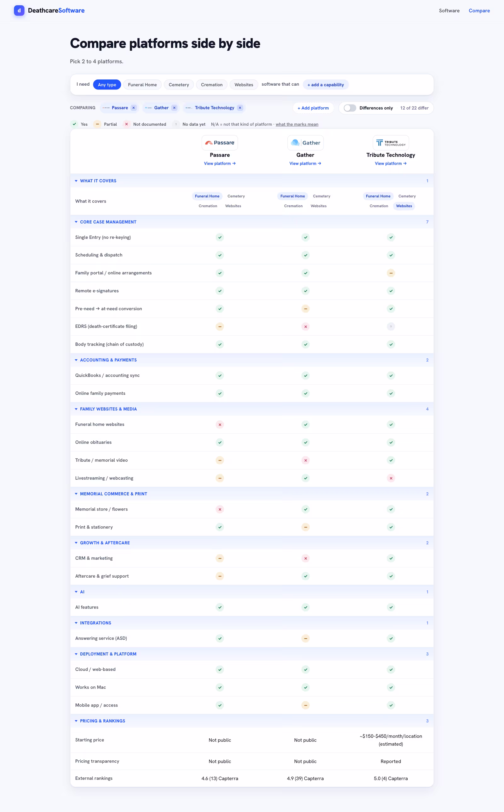
Task: Click the 4.9 (39) Capterra ranking text
Action: (305, 778)
